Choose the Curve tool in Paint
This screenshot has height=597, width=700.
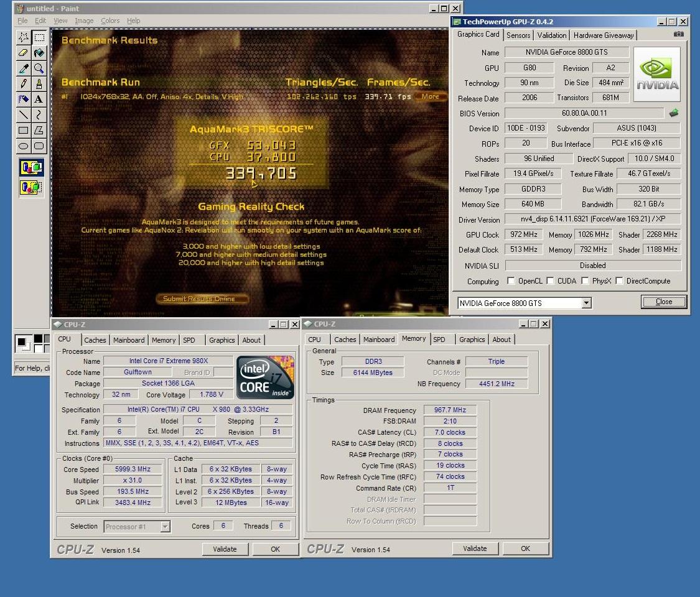coord(39,114)
